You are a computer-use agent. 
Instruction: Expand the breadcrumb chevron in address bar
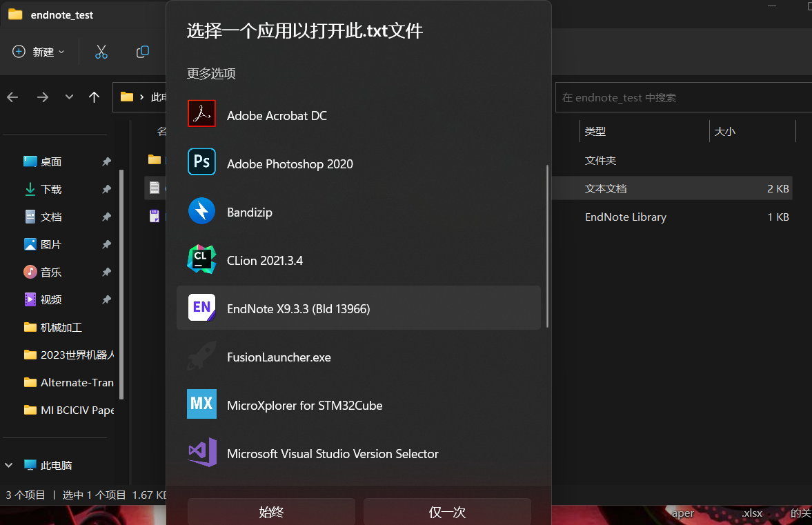click(141, 97)
